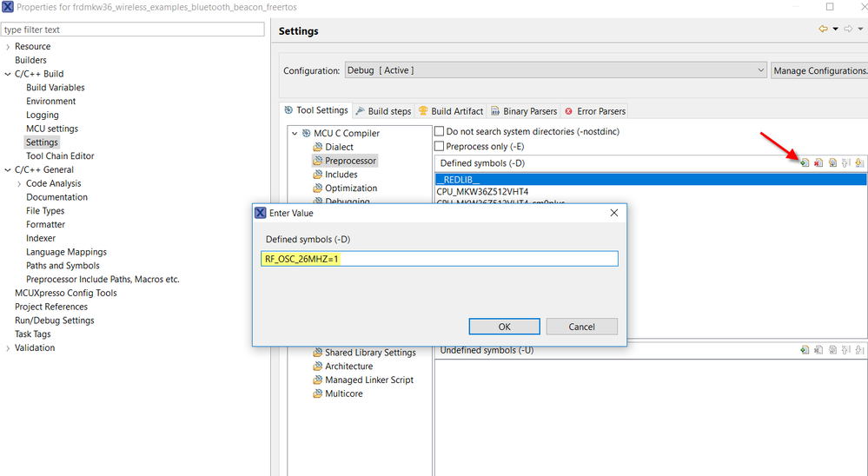868x476 pixels.
Task: Expand the Resource tree node
Action: point(8,47)
